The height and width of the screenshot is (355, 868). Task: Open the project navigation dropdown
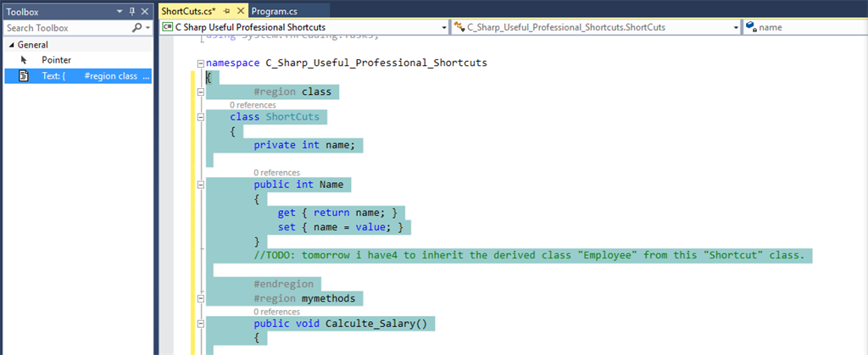(444, 27)
